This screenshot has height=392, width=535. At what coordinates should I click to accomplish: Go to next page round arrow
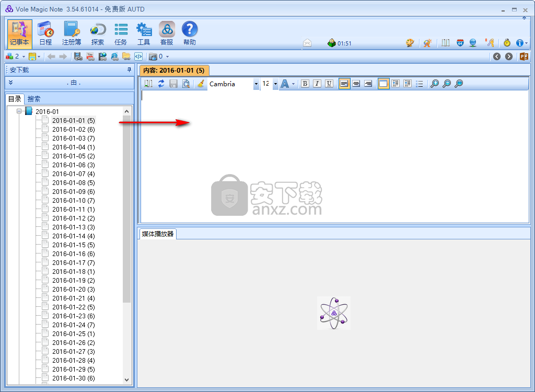(x=509, y=56)
